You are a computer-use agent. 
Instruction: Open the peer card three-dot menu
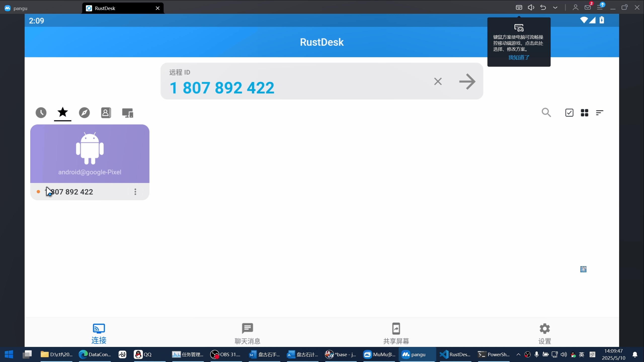click(x=135, y=192)
